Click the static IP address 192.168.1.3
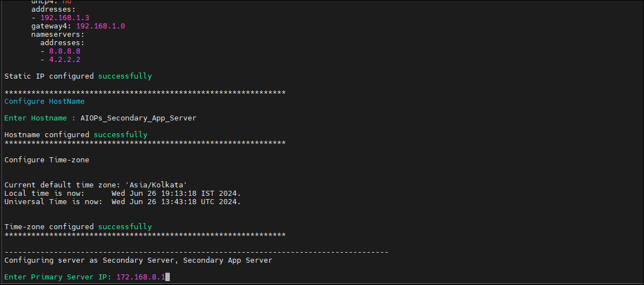 [x=65, y=18]
